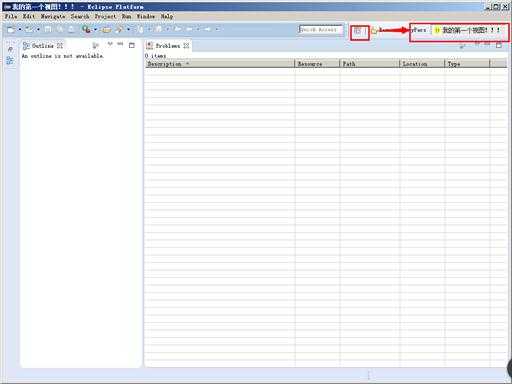Minimize the Outline view
This screenshot has height=384, width=512.
(x=120, y=44)
